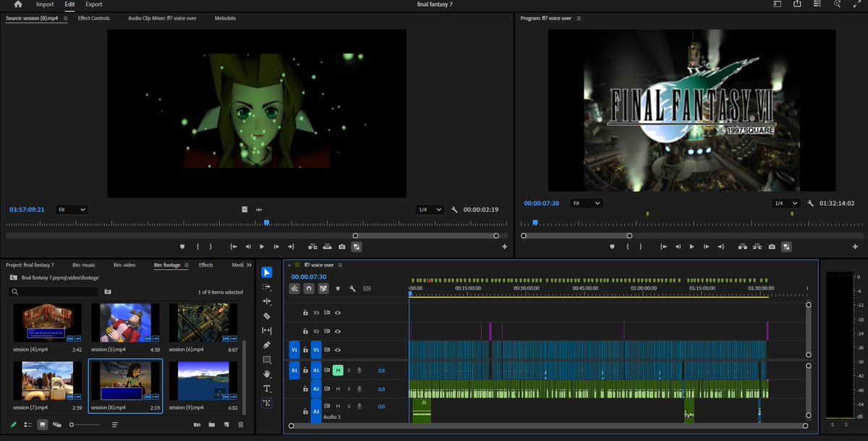Switch to the Effect Controls tab
Viewport: 868px width, 441px height.
pyautogui.click(x=94, y=18)
